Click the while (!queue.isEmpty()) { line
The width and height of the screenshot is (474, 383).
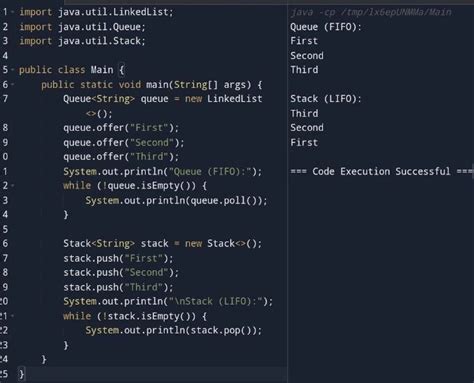click(135, 186)
